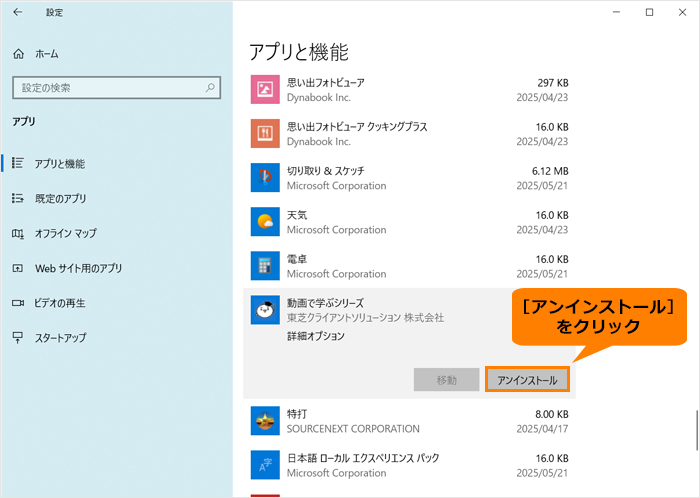Click the 動画で学ぶシリーズ entry title
The height and width of the screenshot is (498, 700).
tap(325, 303)
